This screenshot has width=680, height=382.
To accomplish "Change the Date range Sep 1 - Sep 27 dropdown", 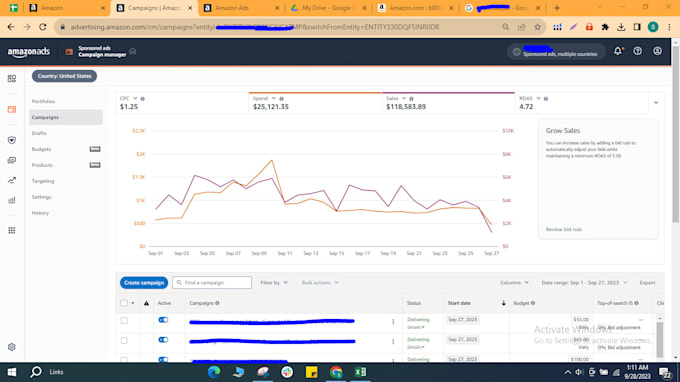I will (x=584, y=283).
